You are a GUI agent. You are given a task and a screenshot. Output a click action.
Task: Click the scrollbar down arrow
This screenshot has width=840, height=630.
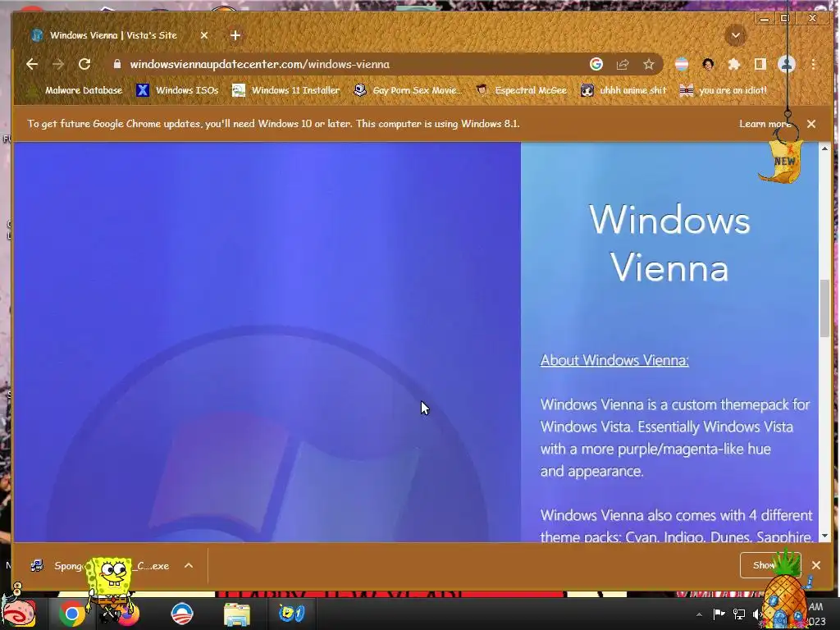click(824, 536)
